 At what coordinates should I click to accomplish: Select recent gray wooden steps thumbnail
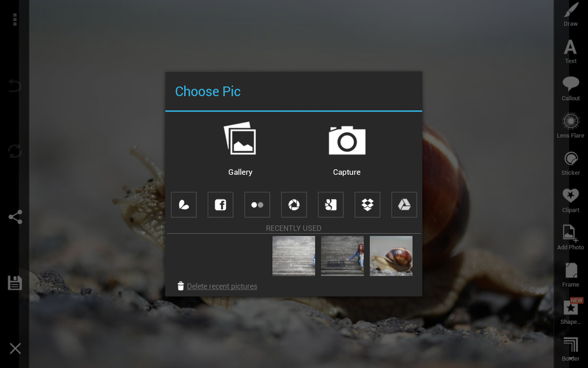(293, 256)
